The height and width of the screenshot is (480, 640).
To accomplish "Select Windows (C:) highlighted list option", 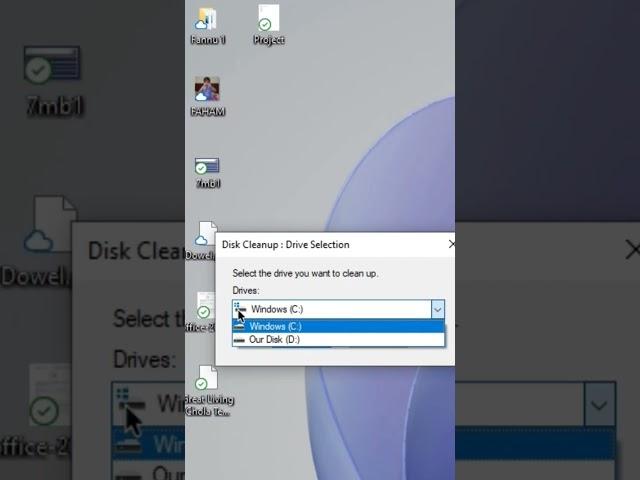I will 338,326.
